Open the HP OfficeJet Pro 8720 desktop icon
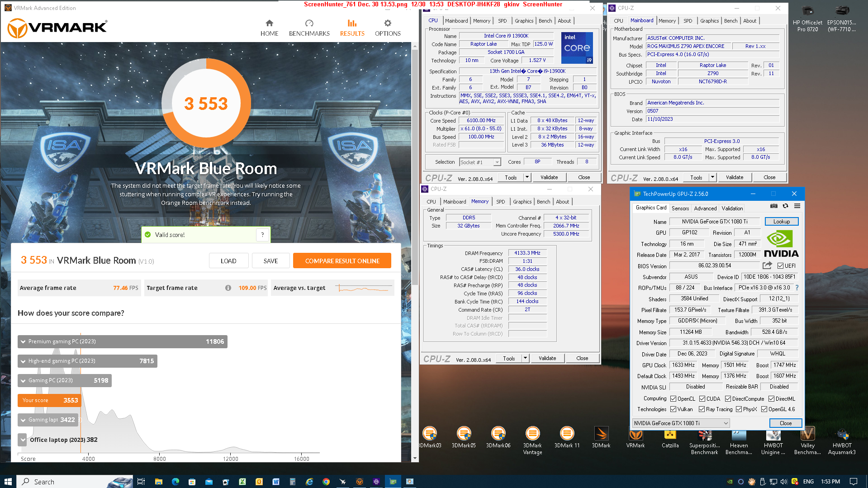Viewport: 868px width, 488px height. coord(807,19)
